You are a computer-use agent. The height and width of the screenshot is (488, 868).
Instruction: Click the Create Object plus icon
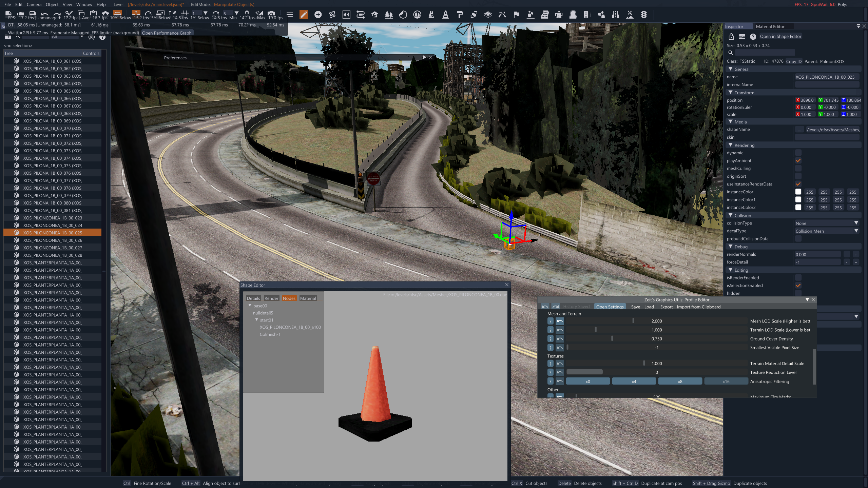pyautogui.click(x=318, y=15)
